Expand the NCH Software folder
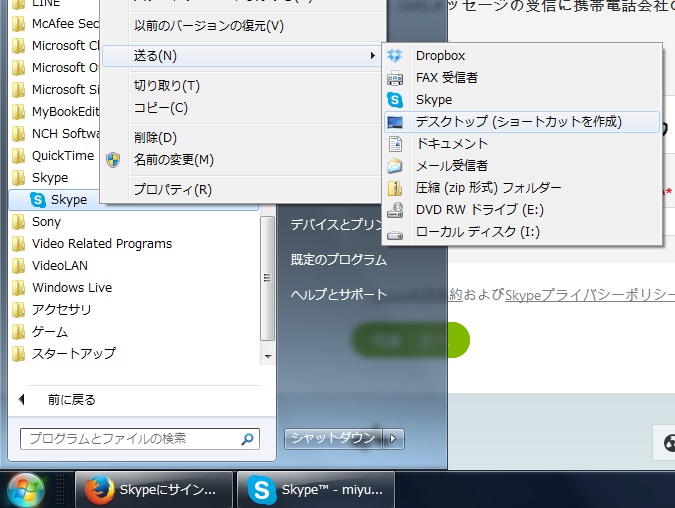The image size is (675, 508). point(55,134)
